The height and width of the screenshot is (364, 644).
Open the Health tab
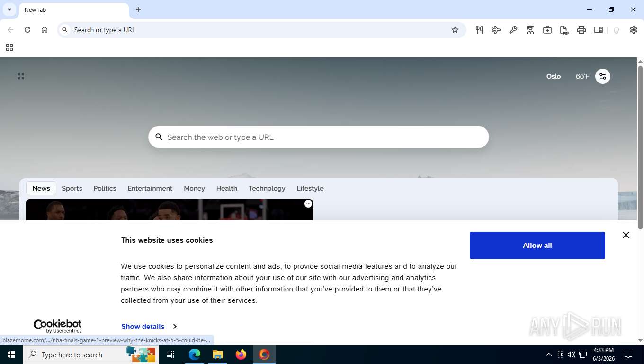click(227, 188)
